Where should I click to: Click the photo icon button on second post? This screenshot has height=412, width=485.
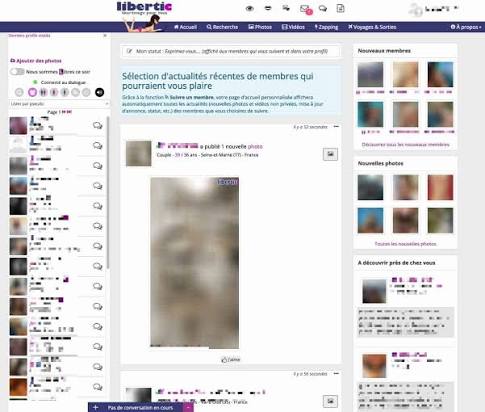330,401
